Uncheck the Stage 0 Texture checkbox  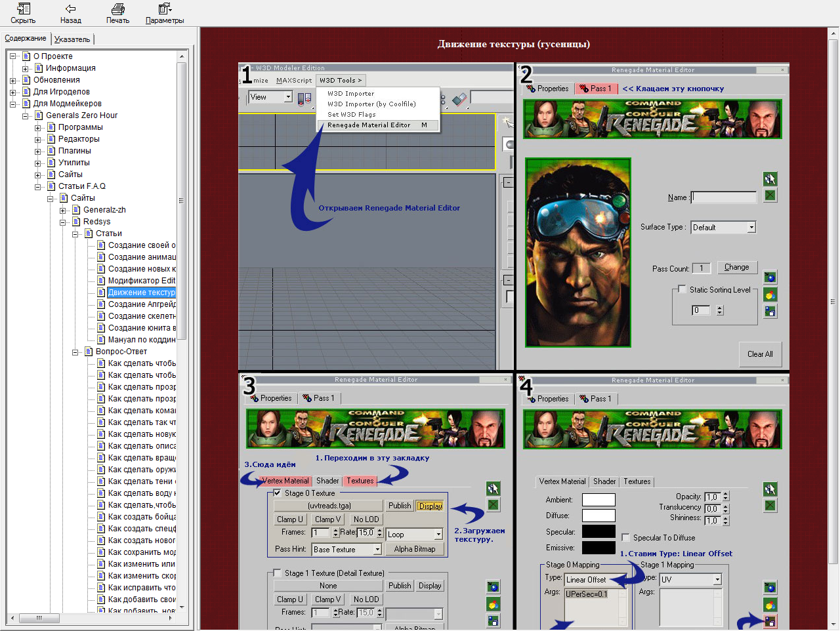tap(278, 493)
